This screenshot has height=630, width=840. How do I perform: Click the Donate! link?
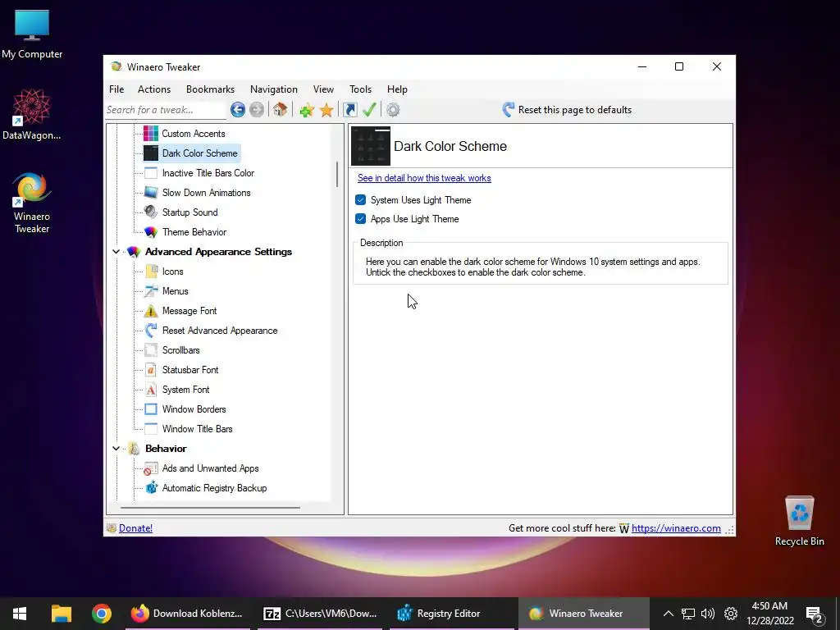click(135, 528)
